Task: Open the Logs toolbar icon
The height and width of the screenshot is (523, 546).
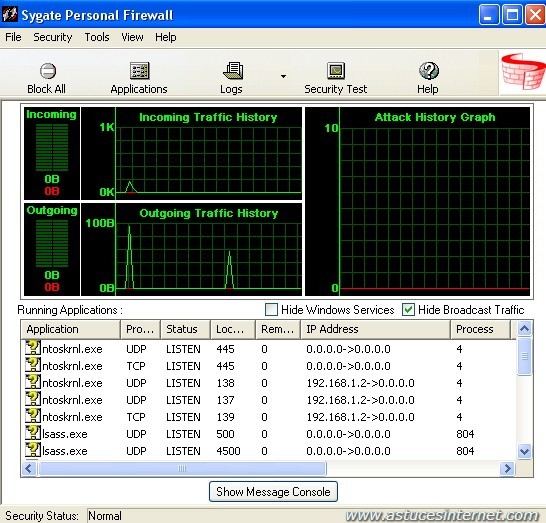Action: point(233,71)
